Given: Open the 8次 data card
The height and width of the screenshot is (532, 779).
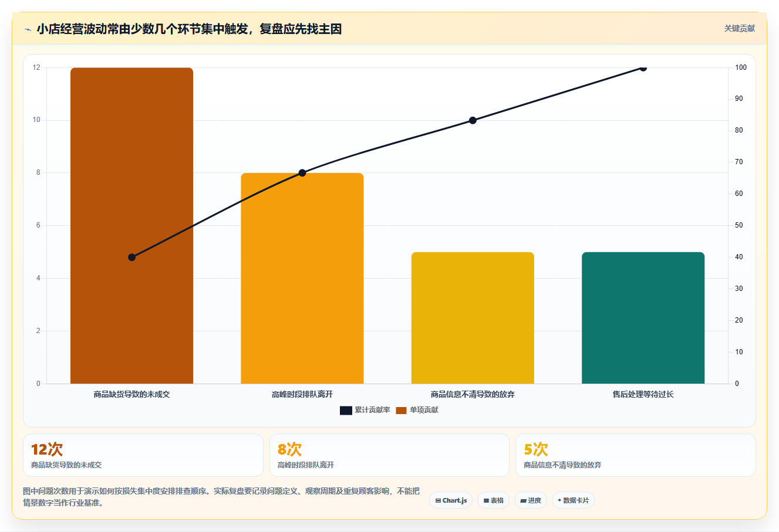Looking at the screenshot, I should (x=389, y=455).
